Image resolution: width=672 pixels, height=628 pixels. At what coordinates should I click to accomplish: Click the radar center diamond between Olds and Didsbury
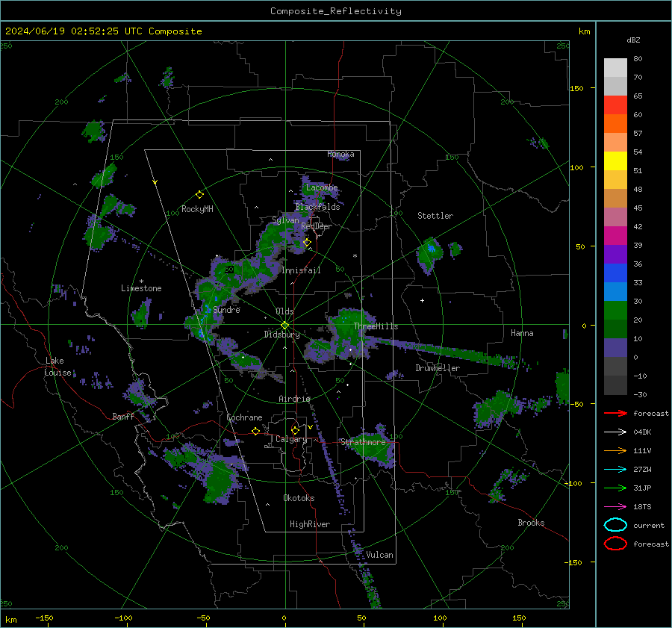(x=285, y=325)
